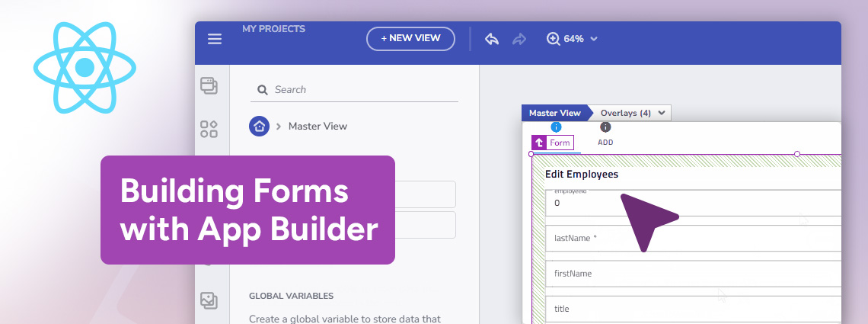Open the image assets sidebar icon
868x324 pixels.
pyautogui.click(x=209, y=300)
